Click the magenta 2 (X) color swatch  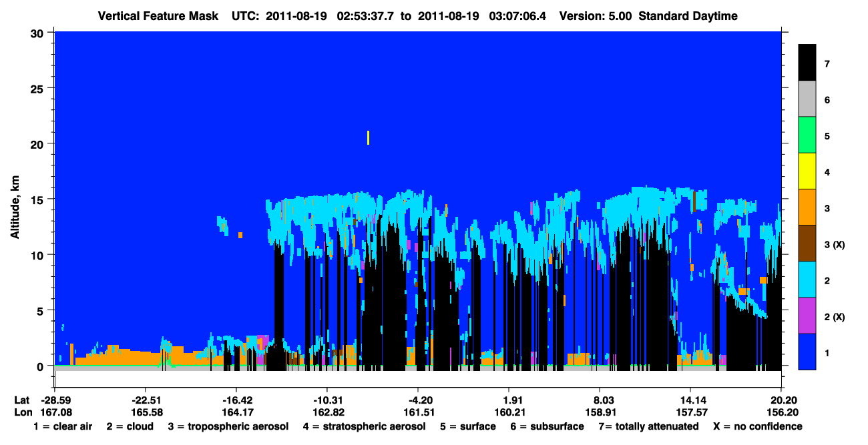coord(807,316)
